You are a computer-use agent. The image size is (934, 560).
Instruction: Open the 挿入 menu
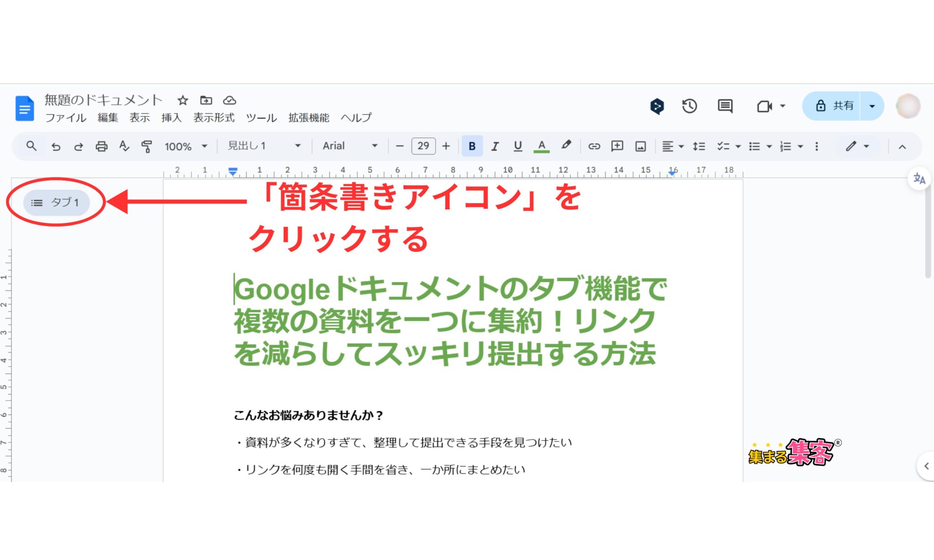tap(171, 118)
